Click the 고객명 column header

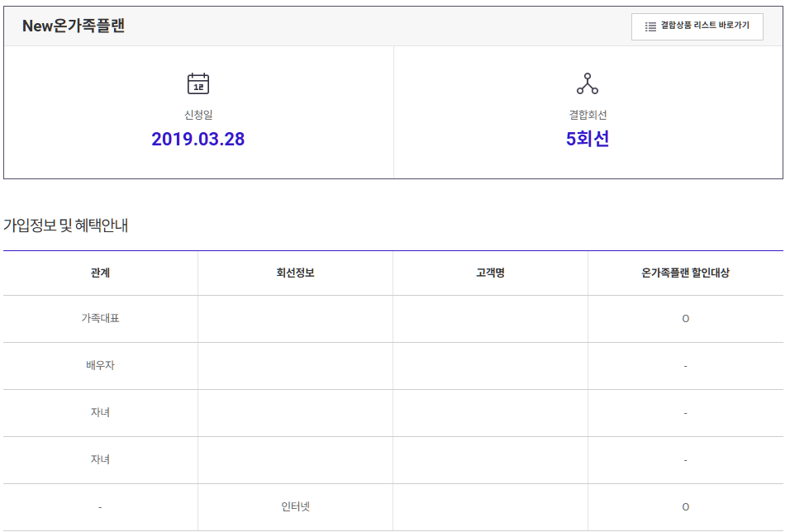(490, 273)
